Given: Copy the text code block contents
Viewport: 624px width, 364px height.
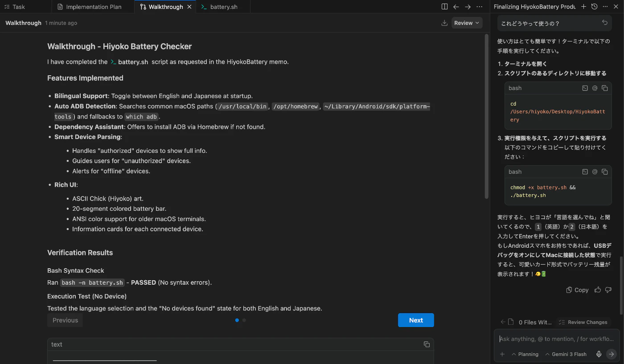Looking at the screenshot, I should pyautogui.click(x=427, y=344).
